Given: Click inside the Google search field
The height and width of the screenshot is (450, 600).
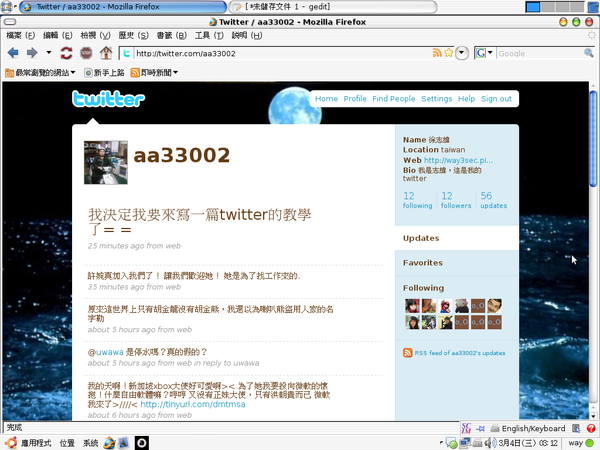Looking at the screenshot, I should [x=539, y=53].
